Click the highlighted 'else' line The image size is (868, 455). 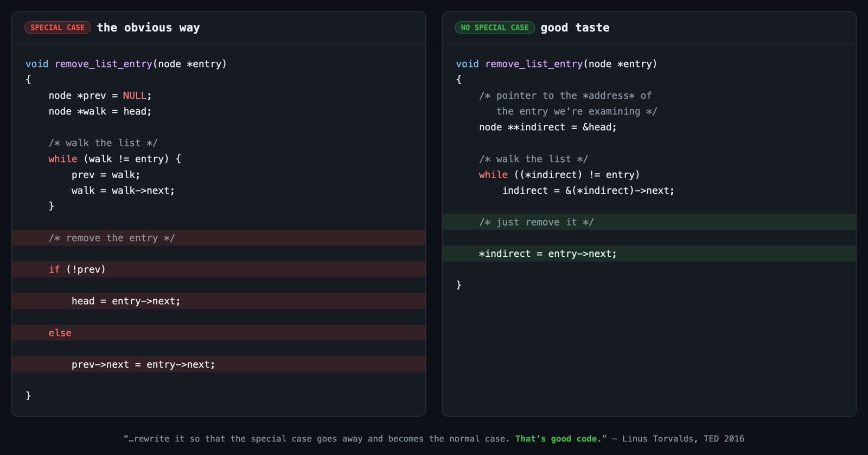[x=219, y=333]
